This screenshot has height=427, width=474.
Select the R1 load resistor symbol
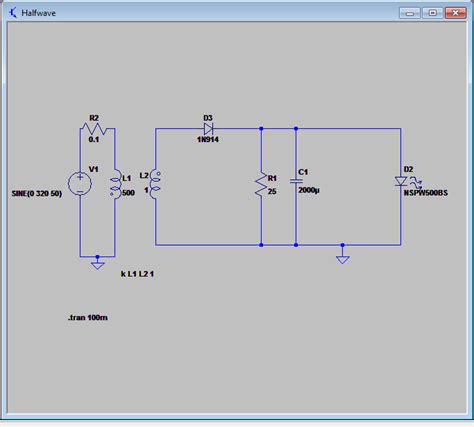point(261,184)
